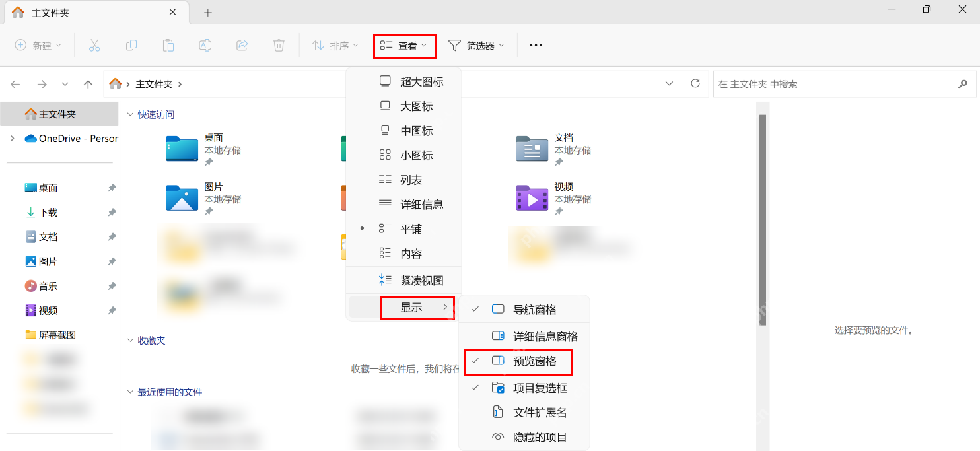Click the Delete trash icon
The width and height of the screenshot is (980, 451).
click(x=279, y=45)
